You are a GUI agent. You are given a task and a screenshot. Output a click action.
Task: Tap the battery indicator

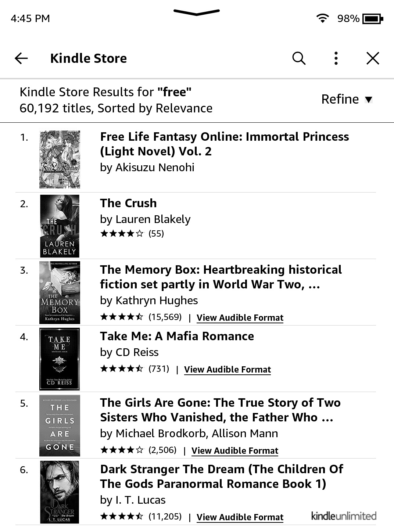pyautogui.click(x=372, y=18)
